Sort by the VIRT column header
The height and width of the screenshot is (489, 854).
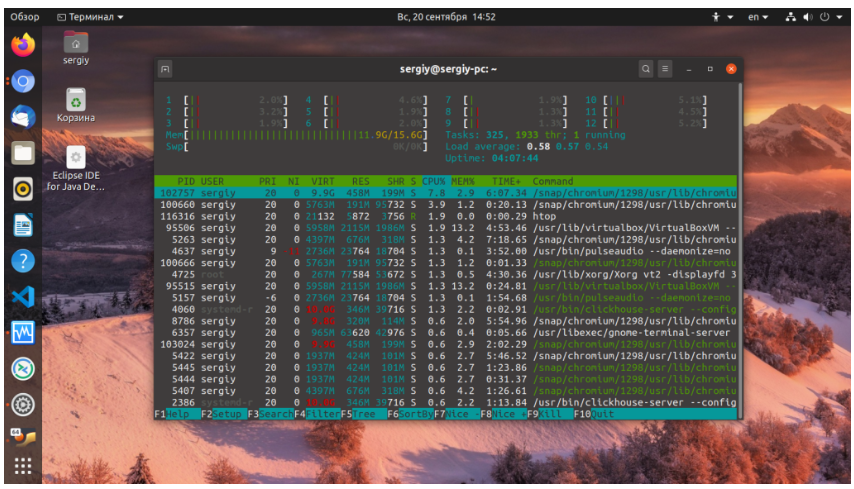click(x=322, y=181)
